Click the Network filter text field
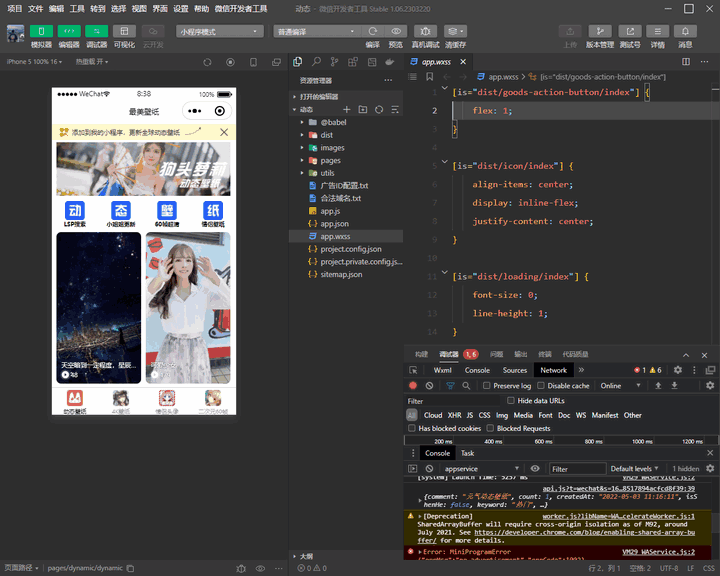 coord(450,401)
